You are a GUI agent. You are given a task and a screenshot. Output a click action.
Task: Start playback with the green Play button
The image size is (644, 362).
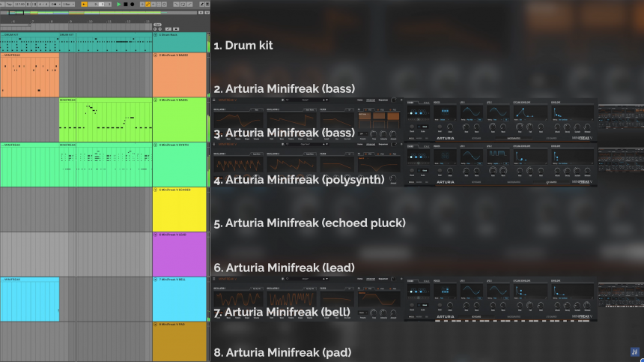119,4
